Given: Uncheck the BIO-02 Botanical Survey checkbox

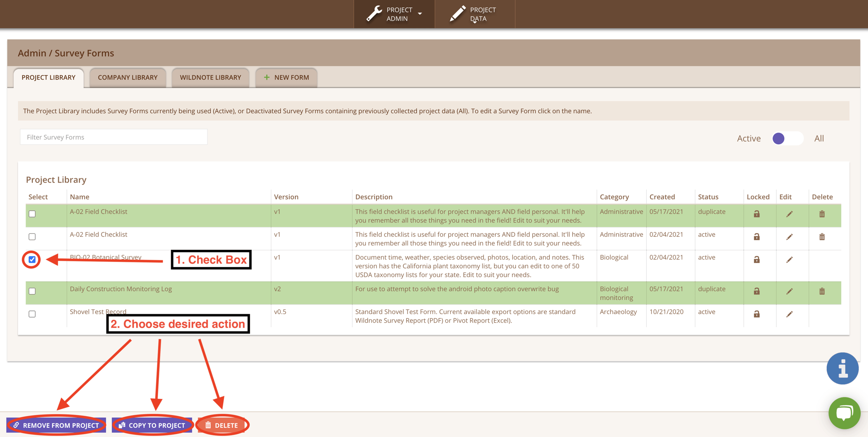Looking at the screenshot, I should (x=32, y=260).
